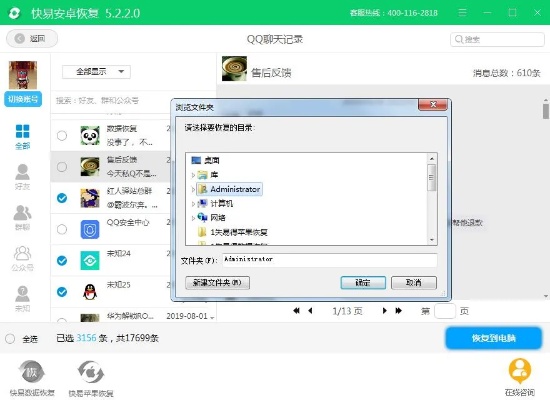Expand the Administrator folder node
The image size is (550, 400).
tap(193, 189)
